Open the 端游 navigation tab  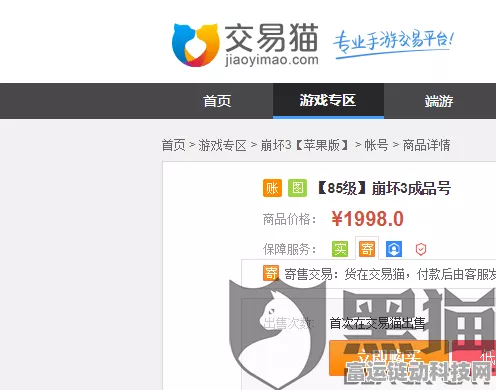point(439,101)
